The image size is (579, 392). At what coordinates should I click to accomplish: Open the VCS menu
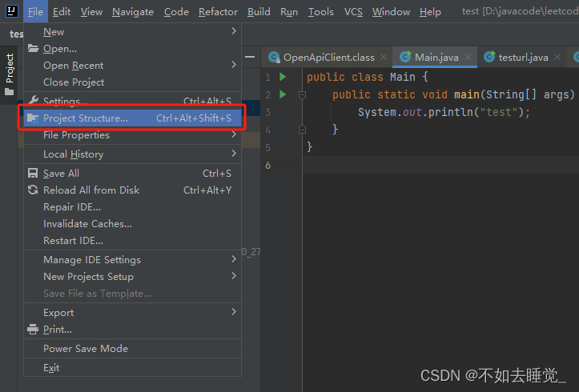tap(353, 12)
